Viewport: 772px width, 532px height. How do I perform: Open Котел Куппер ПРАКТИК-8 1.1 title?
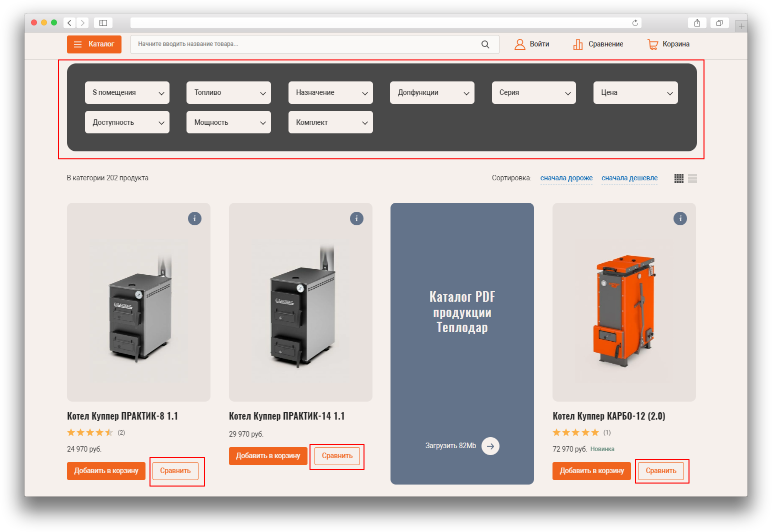pos(122,416)
